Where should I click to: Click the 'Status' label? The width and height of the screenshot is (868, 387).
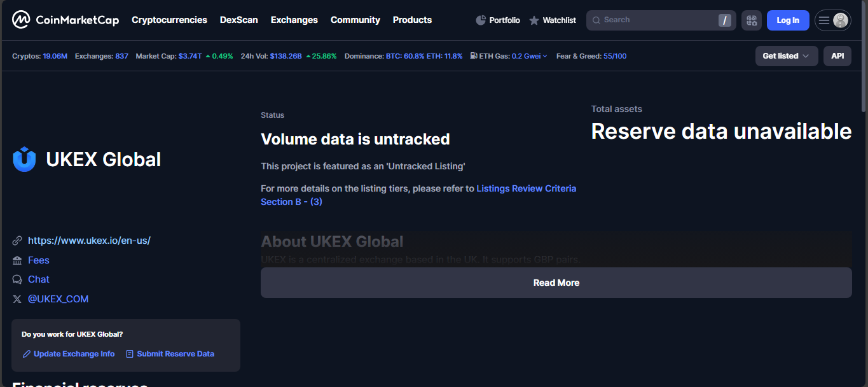(273, 115)
